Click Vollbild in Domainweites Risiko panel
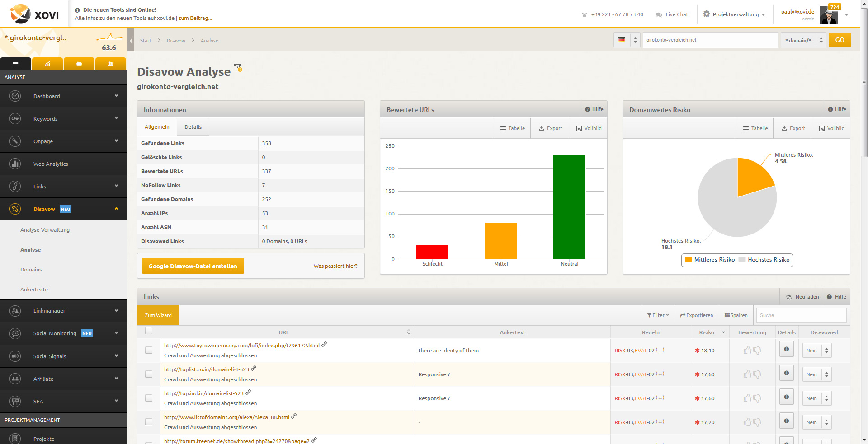Screen dimensions: 868x444 point(831,128)
